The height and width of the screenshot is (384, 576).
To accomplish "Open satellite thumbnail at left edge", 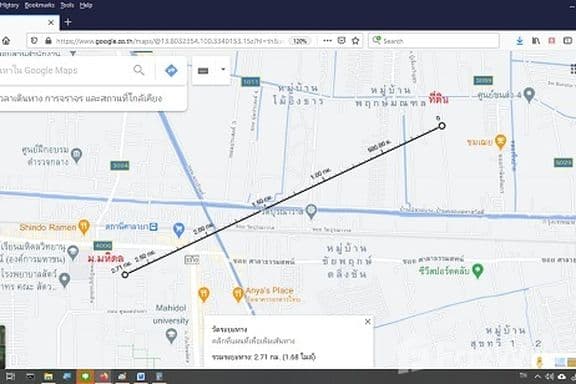I will (x=2, y=346).
